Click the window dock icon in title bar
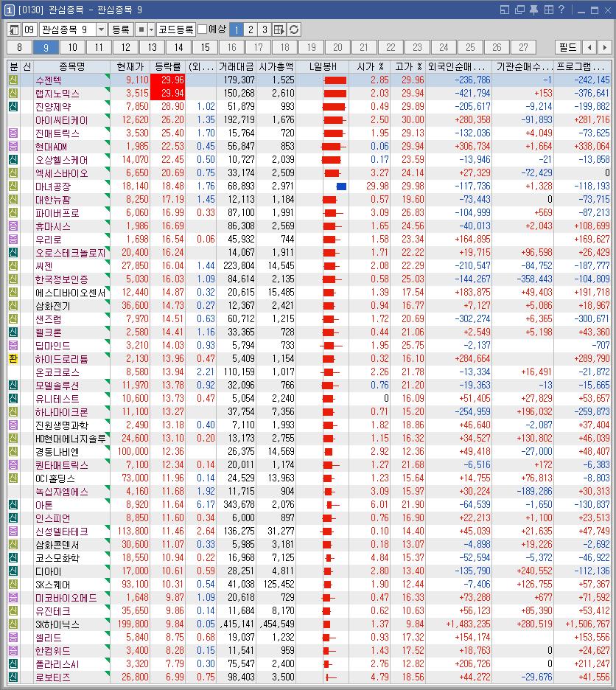Image resolution: width=616 pixels, height=690 pixels. 505,10
